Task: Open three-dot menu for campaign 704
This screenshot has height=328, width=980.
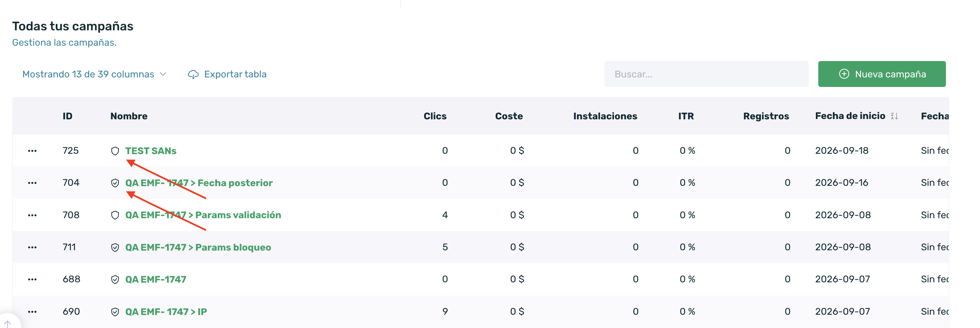Action: click(32, 183)
